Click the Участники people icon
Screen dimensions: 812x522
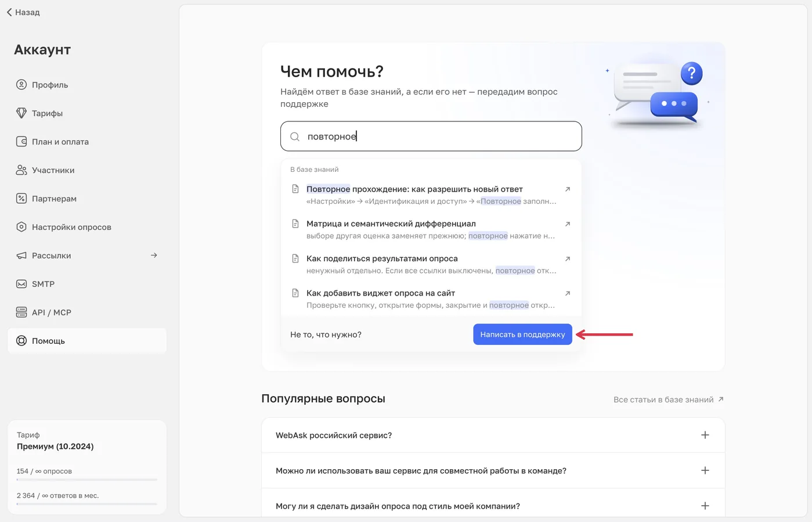point(21,170)
